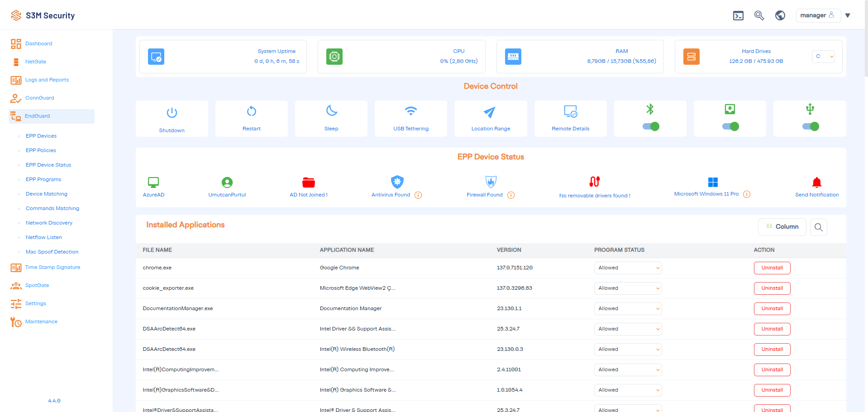Click the Shutdown power icon
The image size is (868, 412).
[172, 112]
